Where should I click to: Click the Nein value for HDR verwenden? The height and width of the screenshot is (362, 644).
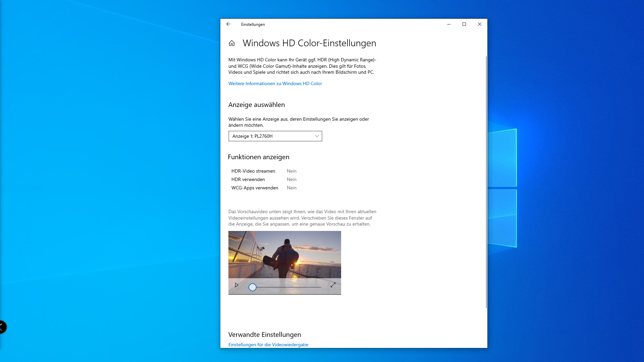click(291, 179)
